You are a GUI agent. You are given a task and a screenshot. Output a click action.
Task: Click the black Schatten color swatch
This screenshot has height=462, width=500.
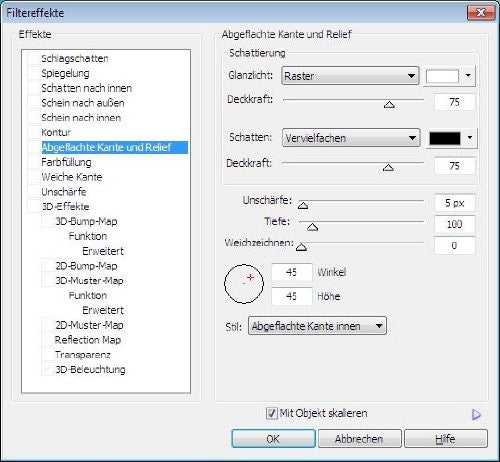point(445,138)
